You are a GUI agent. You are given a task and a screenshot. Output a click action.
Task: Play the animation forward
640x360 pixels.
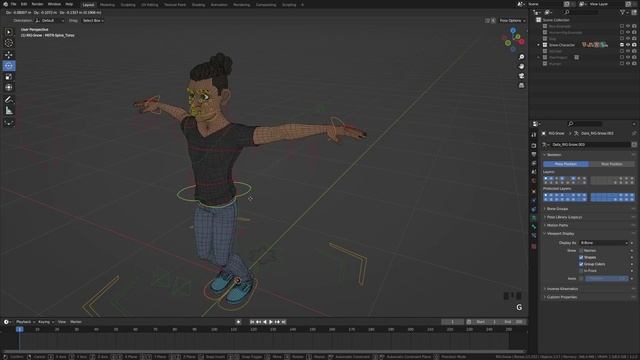(x=271, y=322)
